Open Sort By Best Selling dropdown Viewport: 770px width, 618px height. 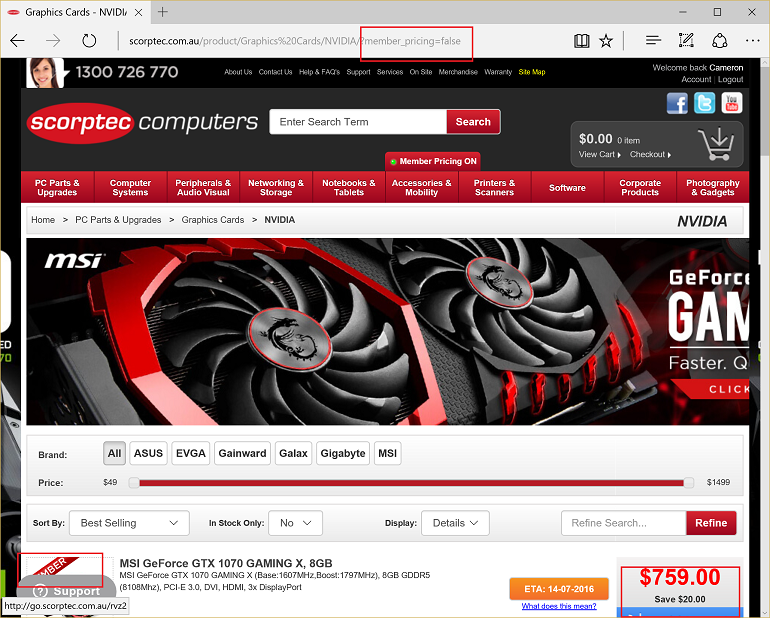pos(129,523)
